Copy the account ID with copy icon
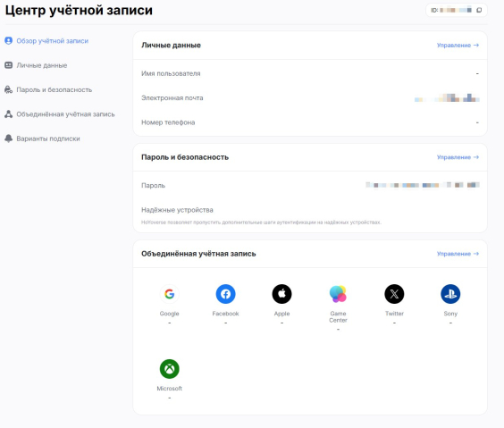This screenshot has width=504, height=428. (479, 10)
